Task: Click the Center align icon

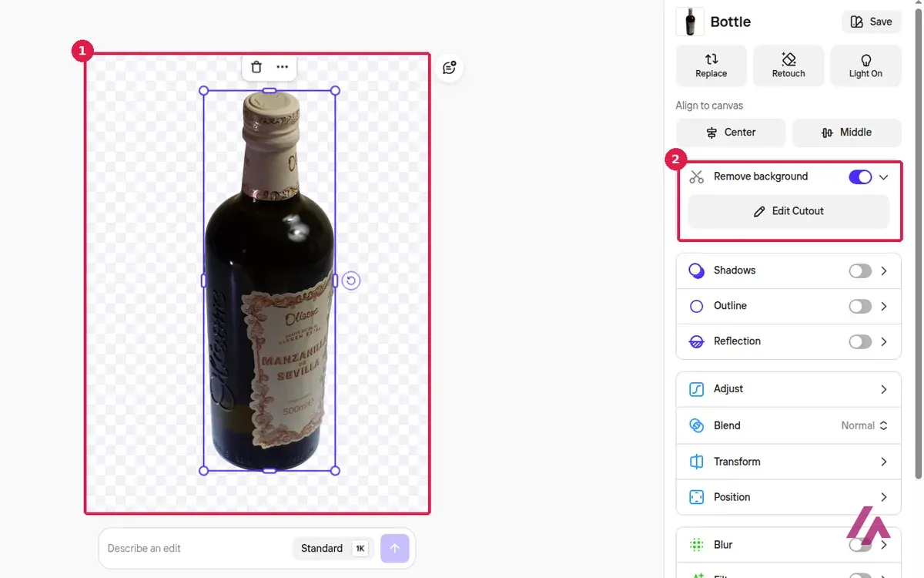Action: coord(711,133)
